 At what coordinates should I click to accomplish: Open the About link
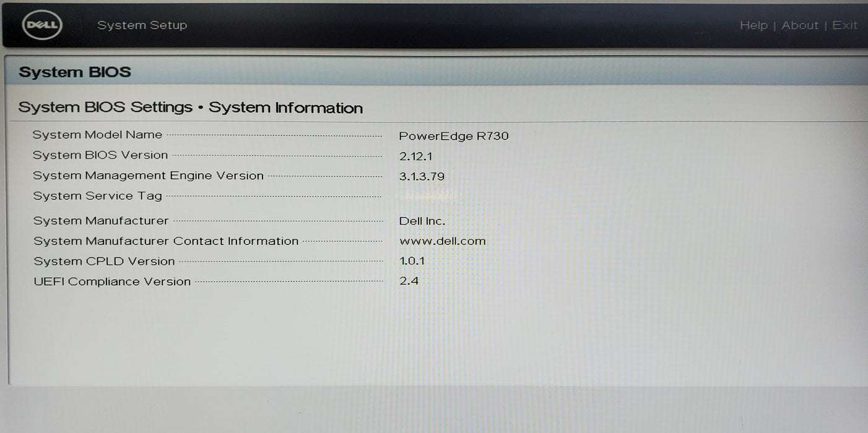click(x=800, y=25)
